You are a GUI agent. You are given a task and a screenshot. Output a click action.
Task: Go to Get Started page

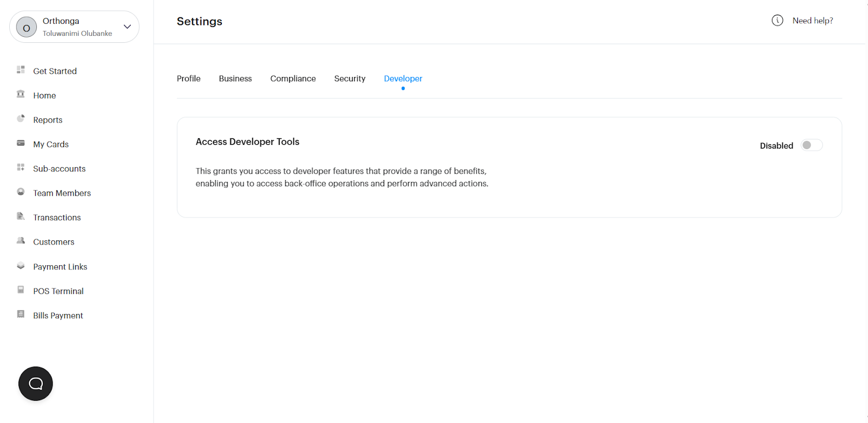pyautogui.click(x=55, y=71)
